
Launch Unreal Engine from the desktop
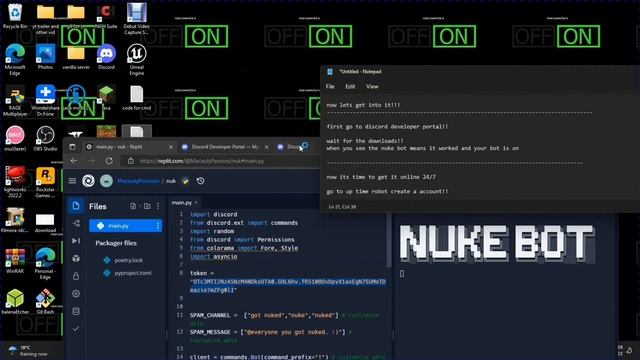[x=137, y=60]
